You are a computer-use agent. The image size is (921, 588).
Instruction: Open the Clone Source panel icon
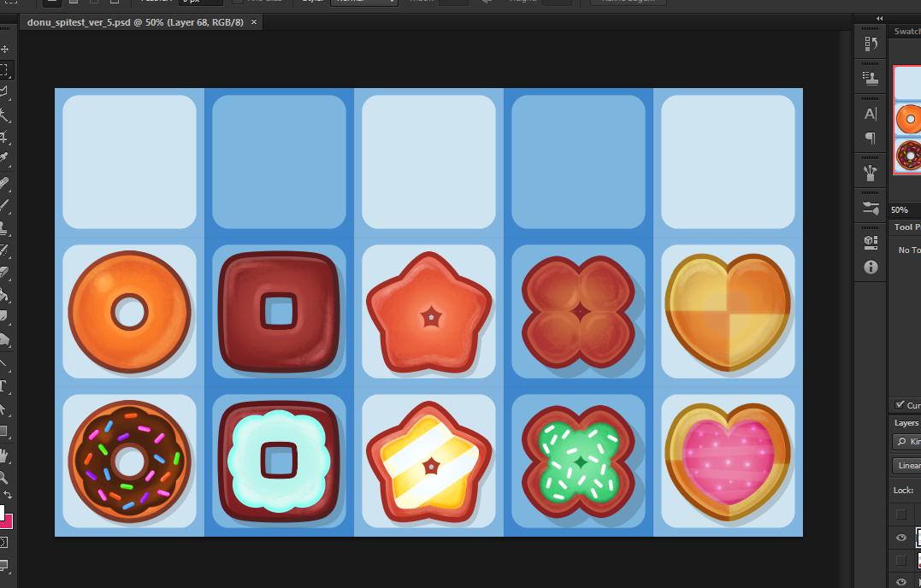click(x=871, y=78)
